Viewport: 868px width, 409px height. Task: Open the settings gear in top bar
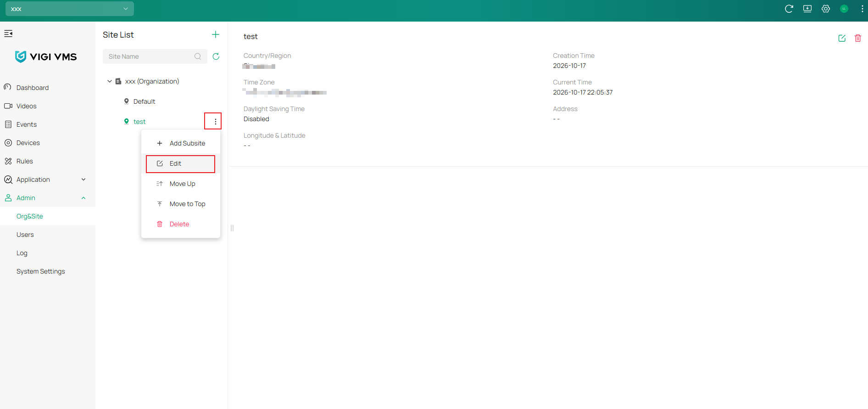(x=826, y=9)
